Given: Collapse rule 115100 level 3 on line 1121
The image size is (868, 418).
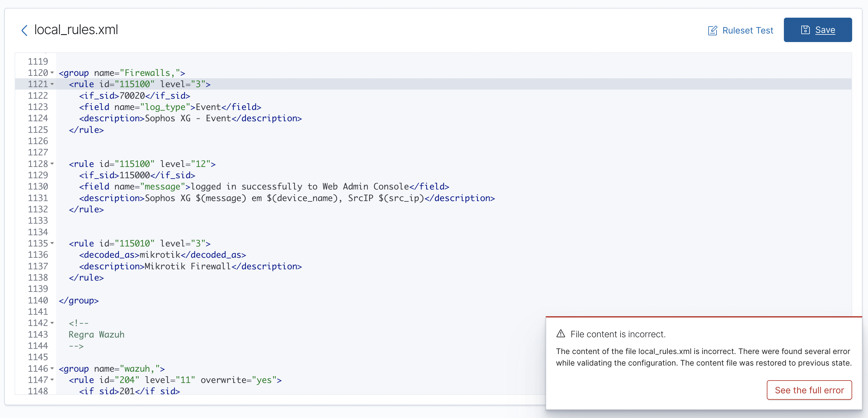Looking at the screenshot, I should click(52, 84).
